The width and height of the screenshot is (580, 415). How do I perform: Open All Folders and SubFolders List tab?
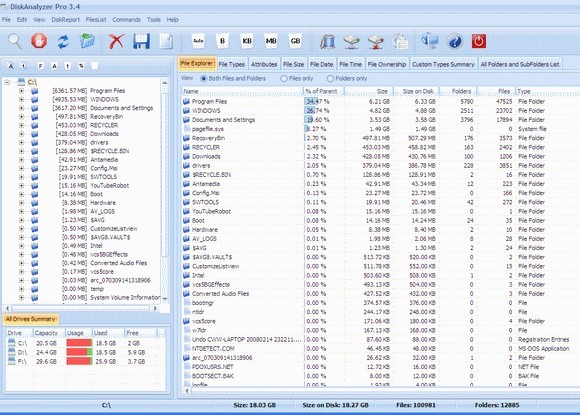point(520,64)
